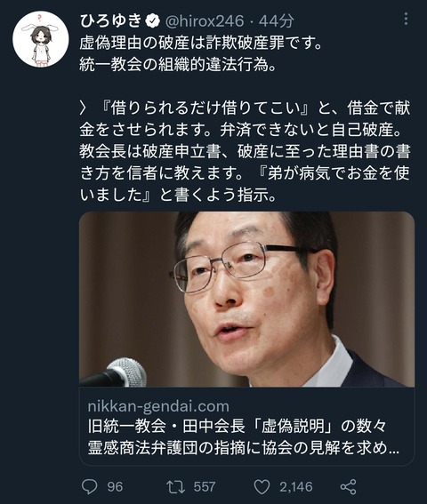Open the nikkan-gendai.com domain link
Viewport: 427px width, 504px height.
[x=158, y=406]
